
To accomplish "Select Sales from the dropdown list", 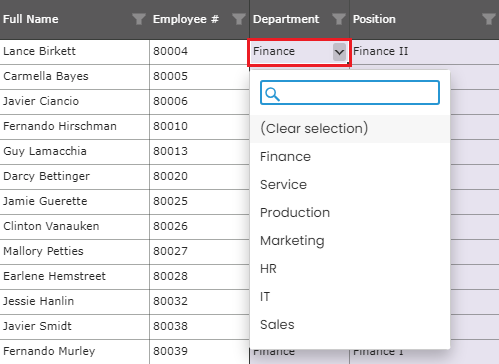I will tap(350, 325).
